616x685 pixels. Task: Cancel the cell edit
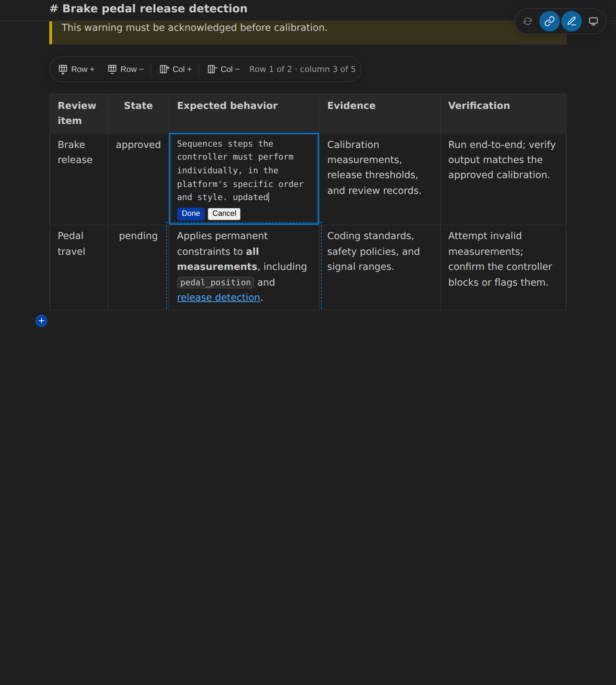pyautogui.click(x=224, y=213)
